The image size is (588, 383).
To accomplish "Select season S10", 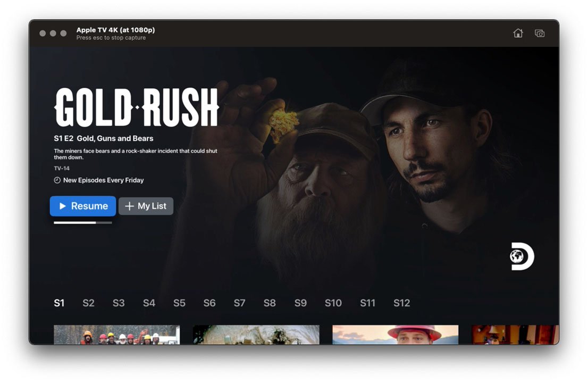I will pos(333,303).
